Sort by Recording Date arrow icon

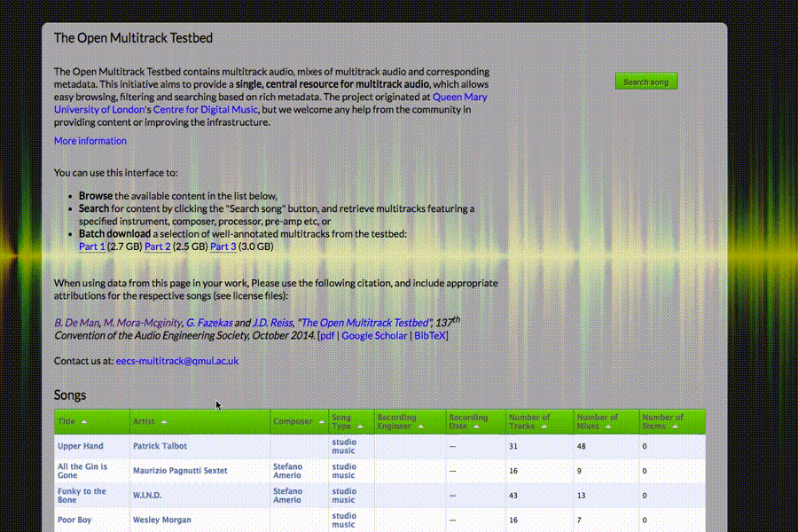coord(476,426)
